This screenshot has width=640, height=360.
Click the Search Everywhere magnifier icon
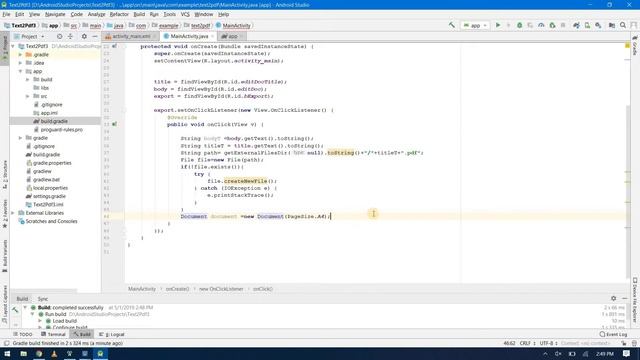[x=623, y=25]
